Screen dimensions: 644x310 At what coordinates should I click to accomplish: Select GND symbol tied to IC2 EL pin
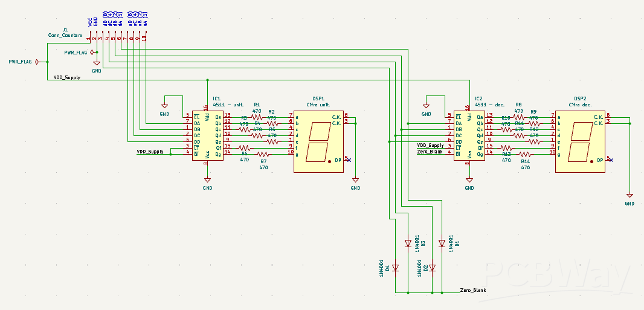[x=427, y=106]
